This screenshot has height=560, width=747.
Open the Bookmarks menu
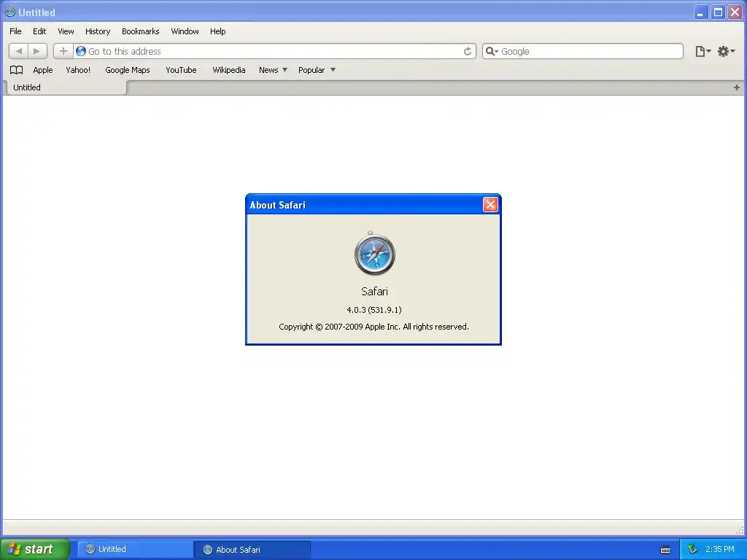click(x=141, y=31)
